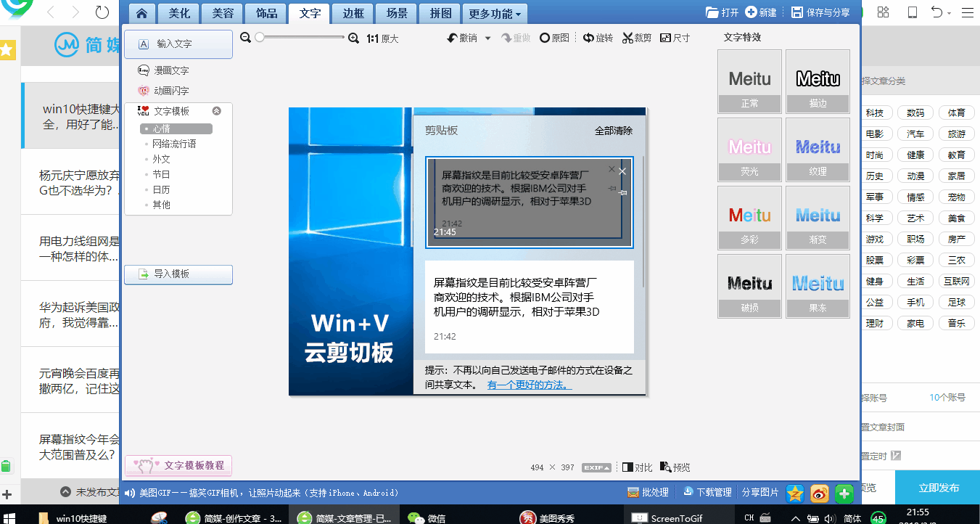The width and height of the screenshot is (980, 524).
Task: Click the 原图 view original icon
Action: coord(554,37)
